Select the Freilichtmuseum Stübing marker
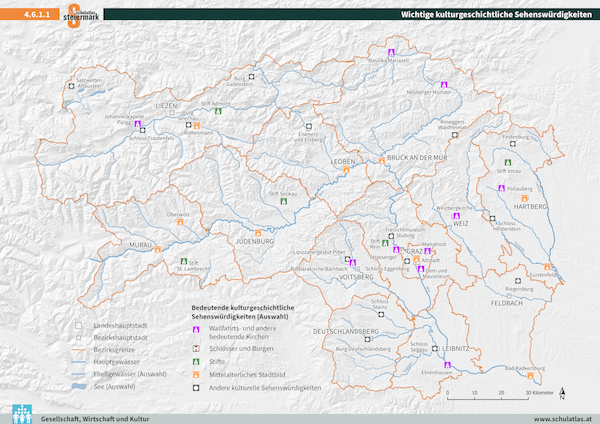 point(391,236)
